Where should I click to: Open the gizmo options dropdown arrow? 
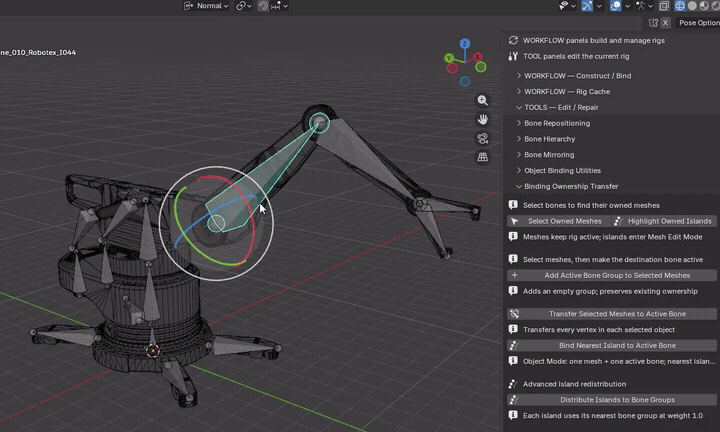(x=599, y=6)
